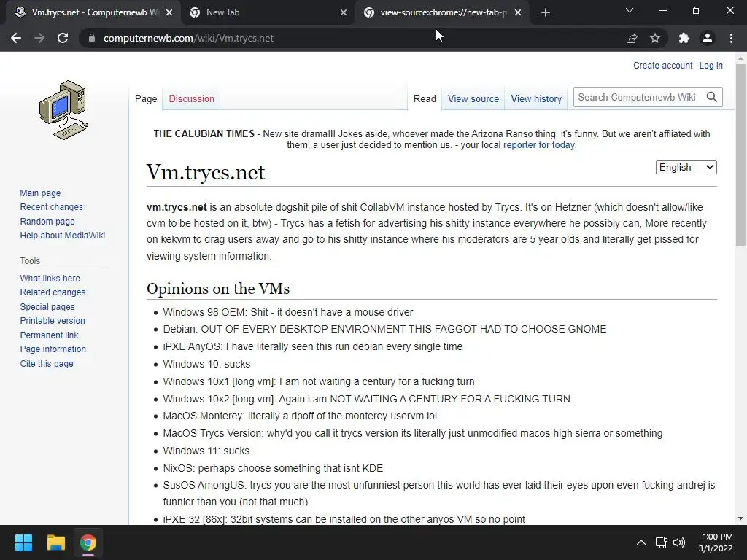Screen dimensions: 747x560
Task: Click the Create account link
Action: click(662, 65)
